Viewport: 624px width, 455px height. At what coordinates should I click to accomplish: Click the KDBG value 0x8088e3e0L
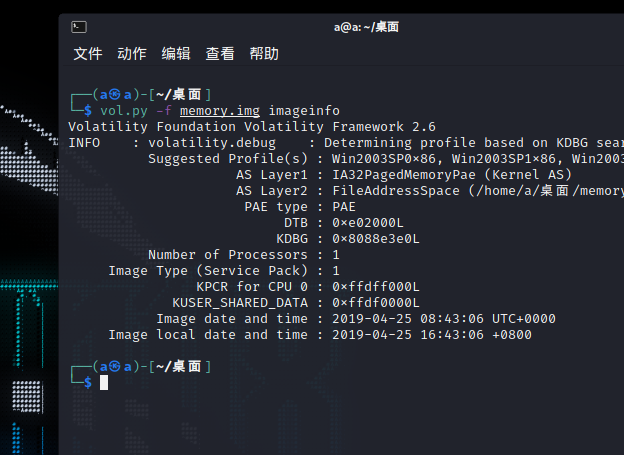click(376, 239)
